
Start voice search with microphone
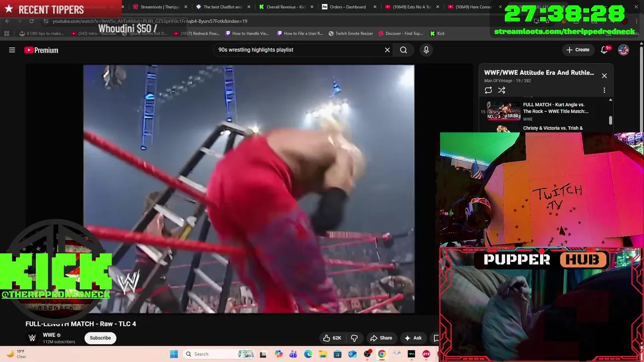[x=426, y=50]
